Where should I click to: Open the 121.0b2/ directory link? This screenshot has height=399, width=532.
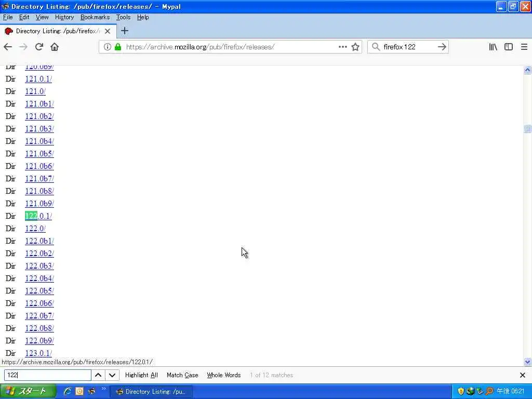(x=39, y=116)
